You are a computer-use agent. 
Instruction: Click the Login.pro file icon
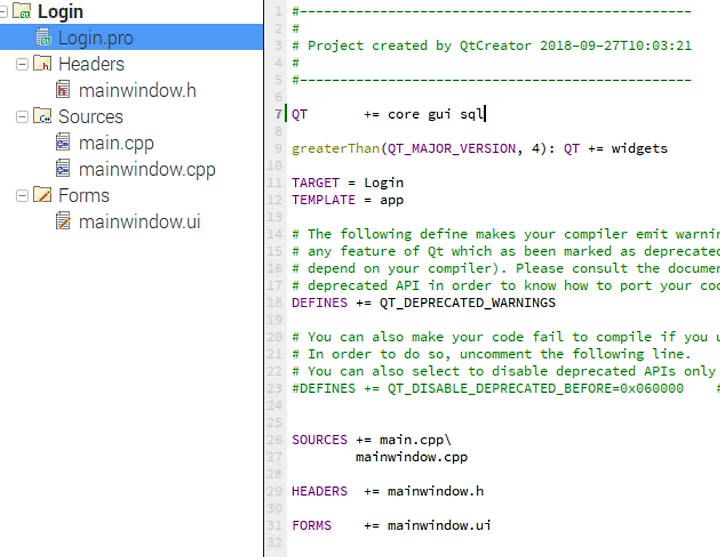[x=44, y=37]
